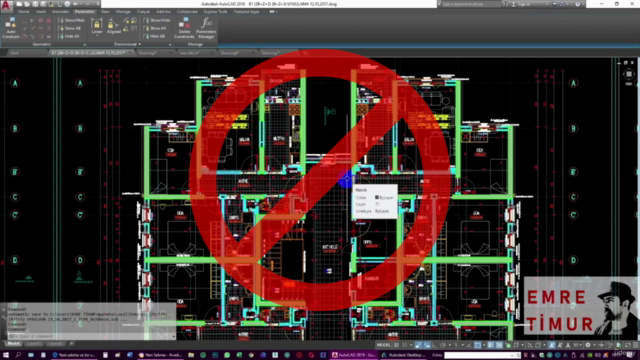Image resolution: width=640 pixels, height=360 pixels.
Task: Open WhatsApp from the taskbar
Action: 227,355
